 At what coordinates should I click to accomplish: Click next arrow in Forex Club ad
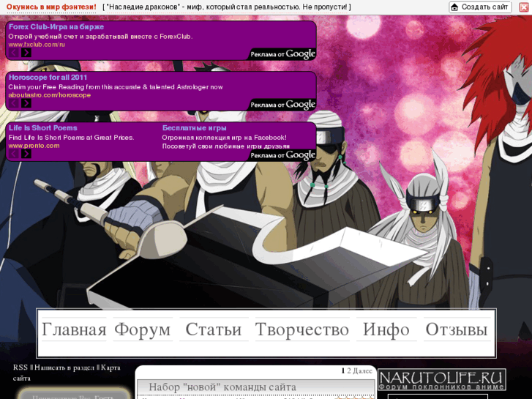click(26, 52)
